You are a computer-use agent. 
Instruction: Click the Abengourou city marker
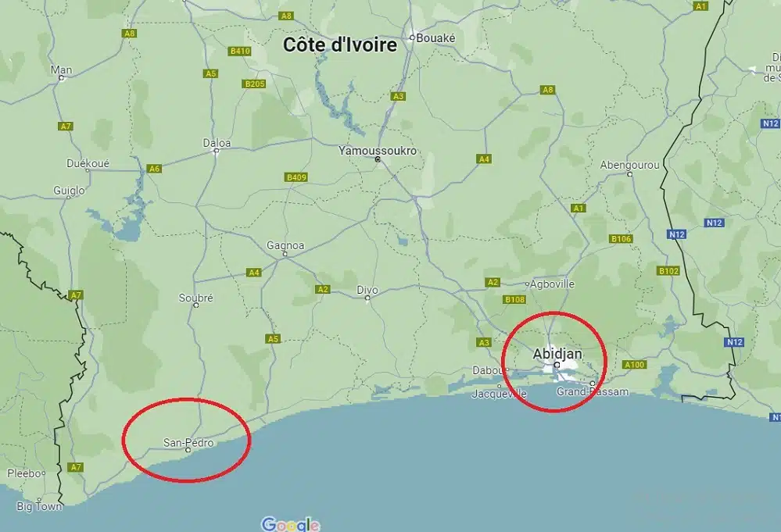click(629, 174)
